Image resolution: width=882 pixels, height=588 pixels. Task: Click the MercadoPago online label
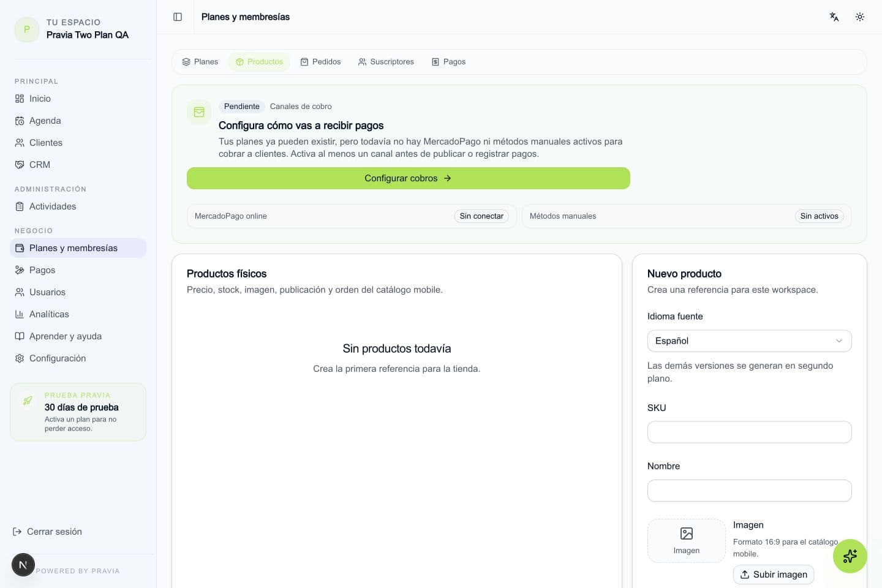(x=231, y=216)
